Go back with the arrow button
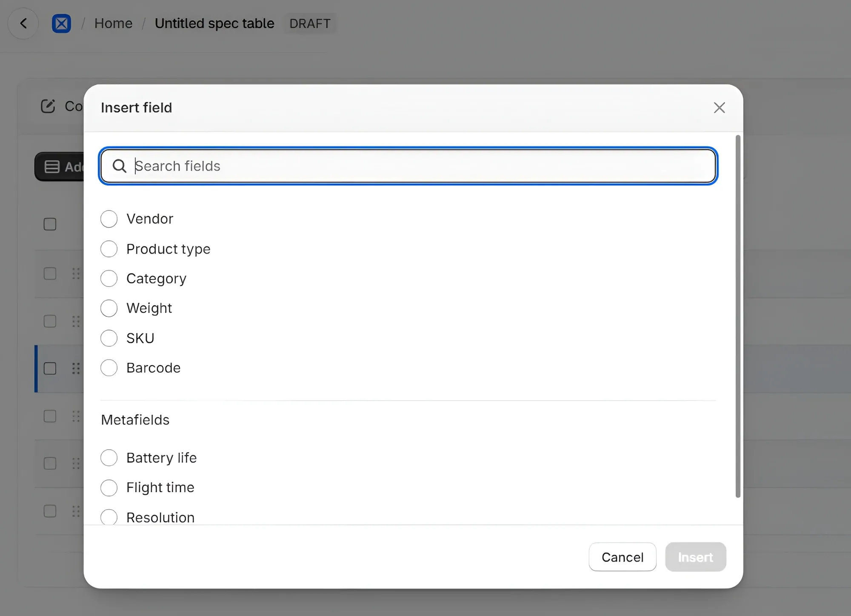Viewport: 851px width, 616px height. [23, 23]
